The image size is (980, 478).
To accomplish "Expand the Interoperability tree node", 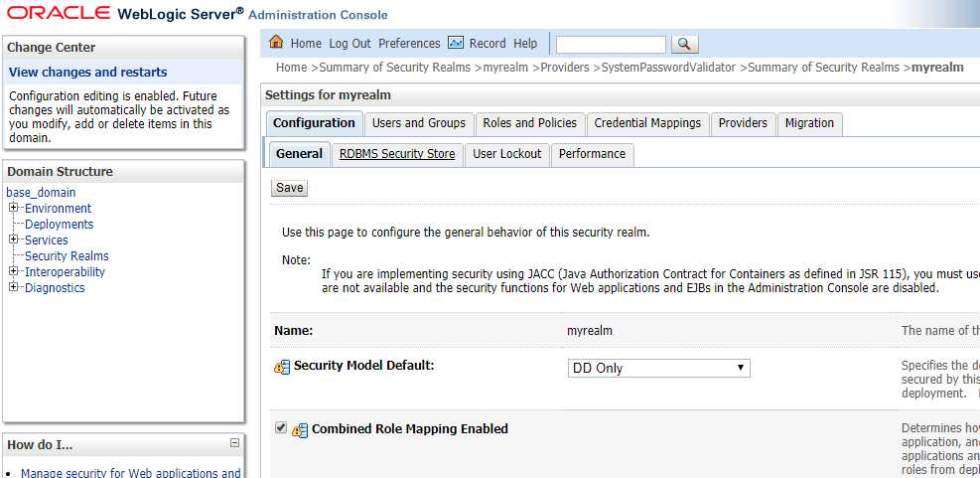I will pyautogui.click(x=14, y=272).
